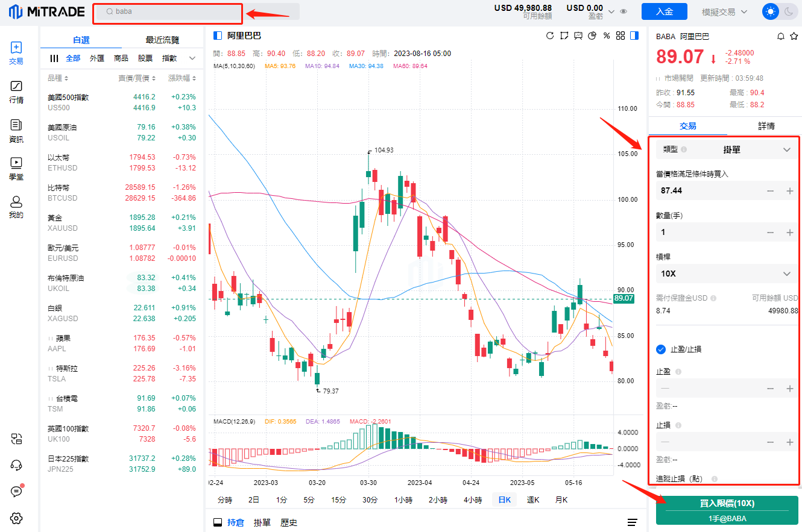Expand the 類型 掛單 order type dropdown

coord(726,149)
